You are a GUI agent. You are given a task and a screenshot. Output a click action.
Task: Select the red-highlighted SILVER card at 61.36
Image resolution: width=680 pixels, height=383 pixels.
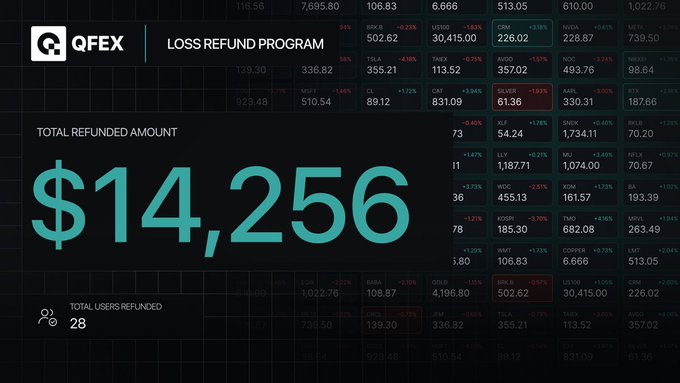(522, 97)
